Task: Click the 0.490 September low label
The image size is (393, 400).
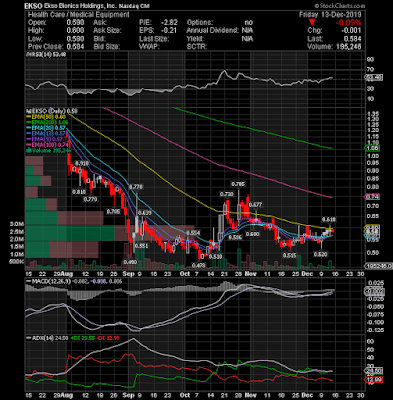Action: 130,262
